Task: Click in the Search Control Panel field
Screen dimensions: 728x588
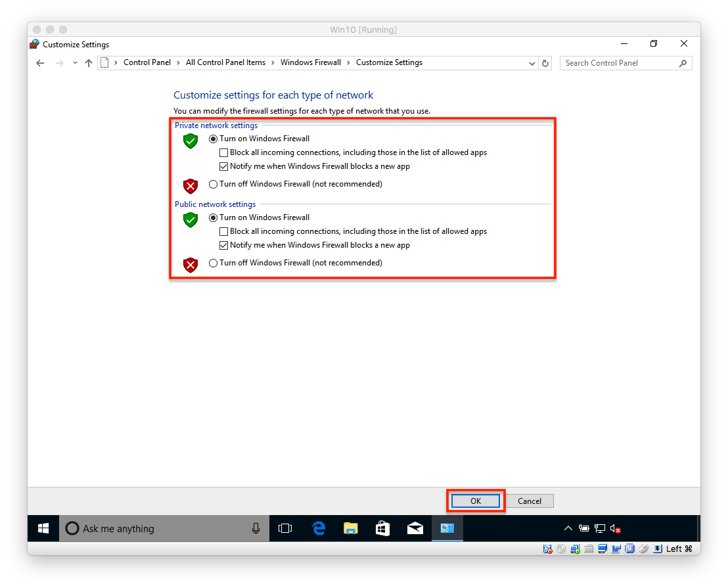Action: (626, 63)
